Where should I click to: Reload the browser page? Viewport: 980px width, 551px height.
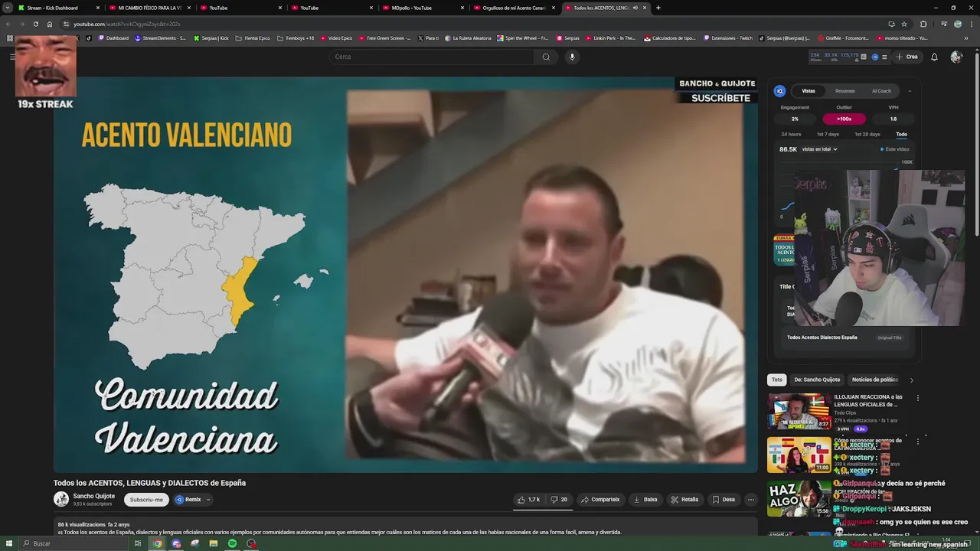(x=35, y=24)
